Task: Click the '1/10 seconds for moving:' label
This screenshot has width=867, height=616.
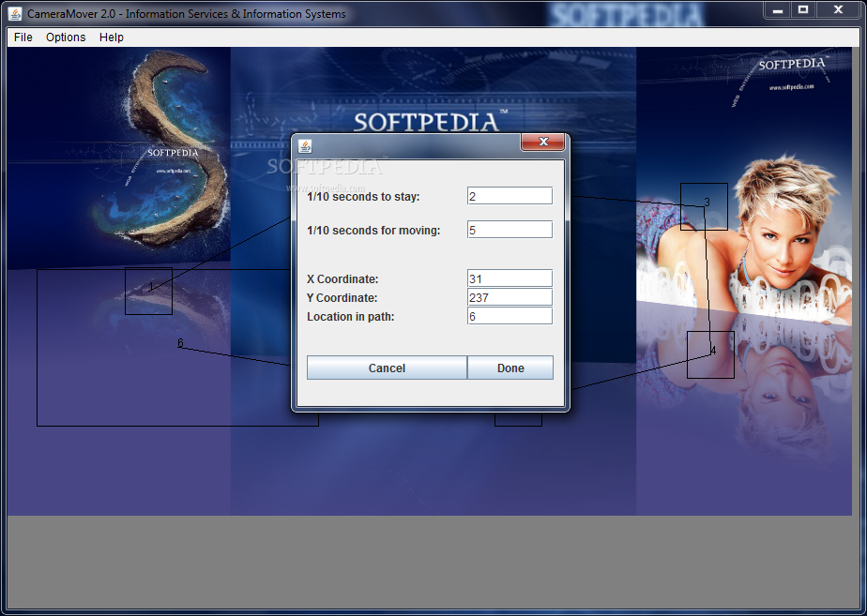Action: click(x=373, y=231)
